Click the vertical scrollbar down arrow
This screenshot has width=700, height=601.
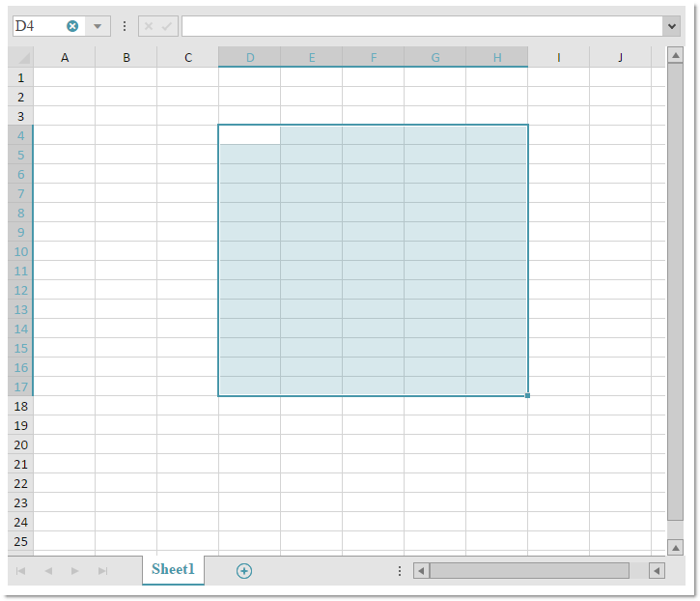[676, 546]
